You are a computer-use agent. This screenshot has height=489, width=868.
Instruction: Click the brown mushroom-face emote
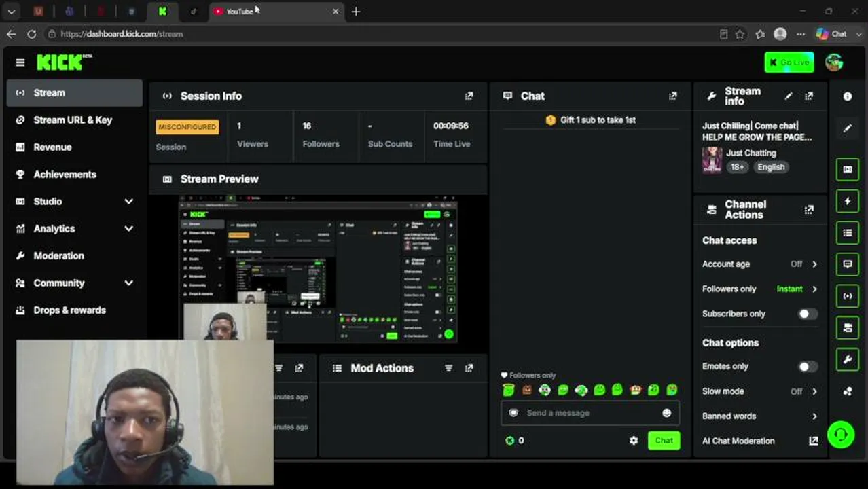pos(526,390)
